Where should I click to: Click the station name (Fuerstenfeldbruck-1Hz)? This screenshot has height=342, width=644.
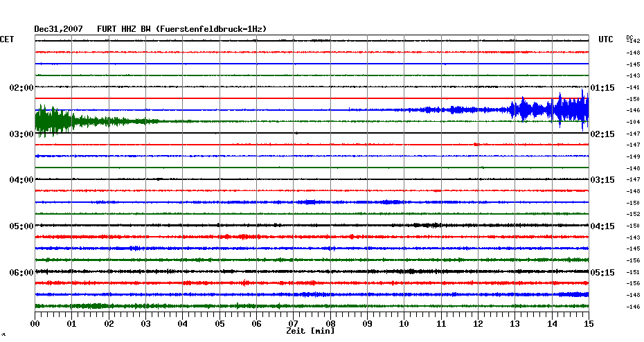211,29
